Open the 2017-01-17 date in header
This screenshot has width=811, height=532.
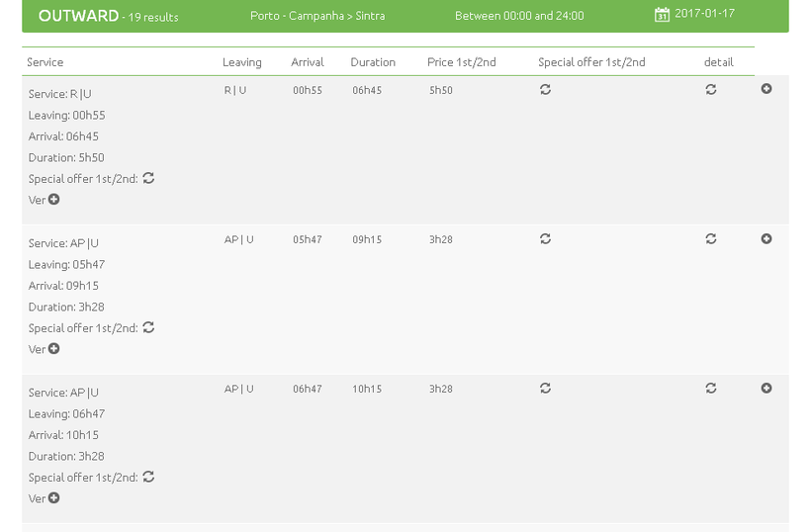click(x=704, y=15)
